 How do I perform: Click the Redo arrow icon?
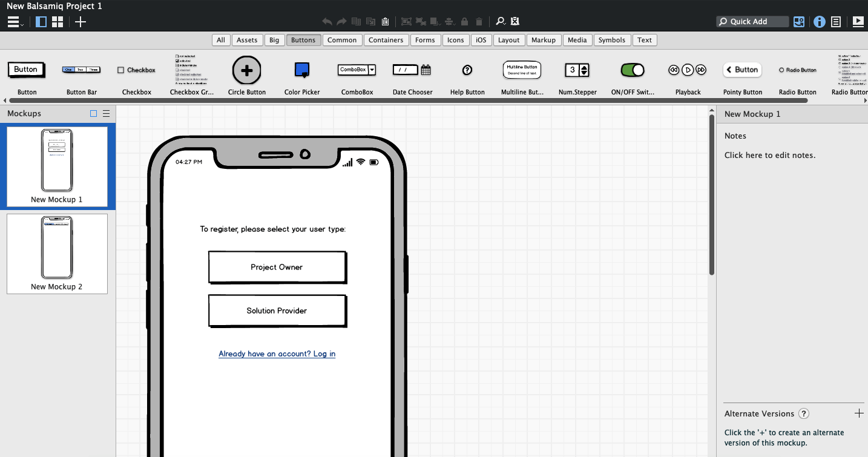[x=342, y=22]
